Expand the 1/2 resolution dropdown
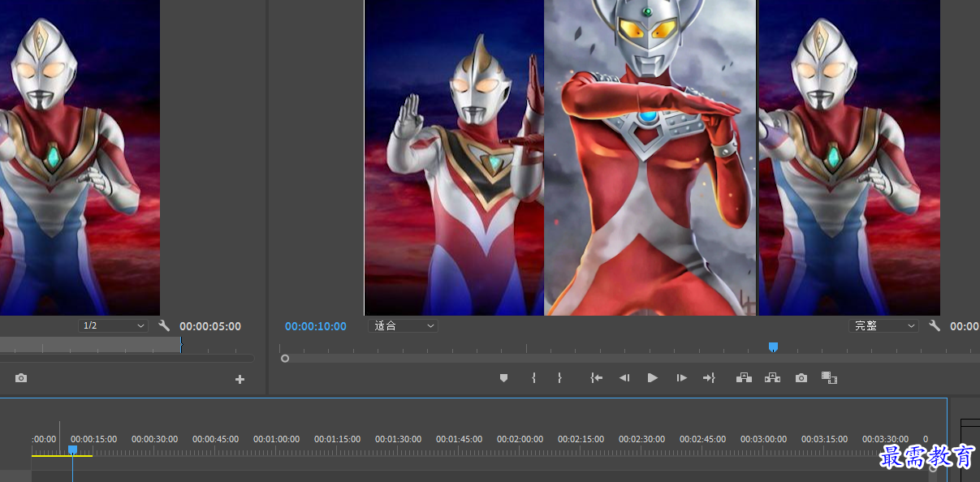The width and height of the screenshot is (980, 482). (113, 326)
